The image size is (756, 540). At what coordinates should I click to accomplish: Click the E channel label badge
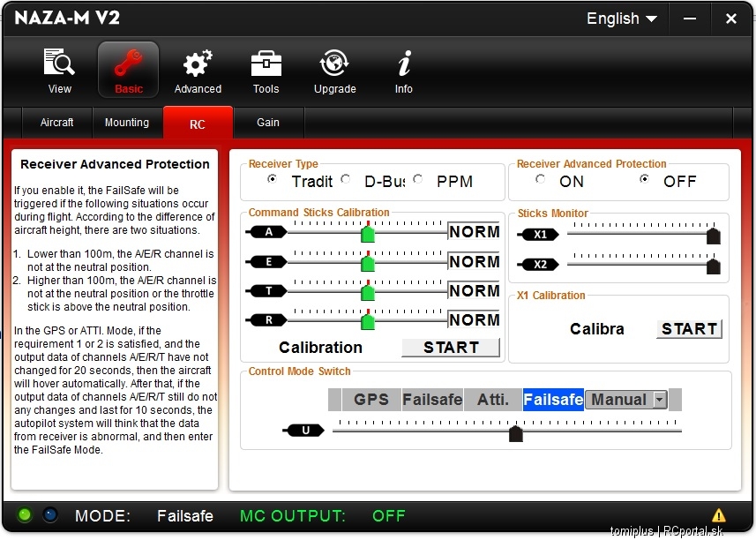point(267,262)
